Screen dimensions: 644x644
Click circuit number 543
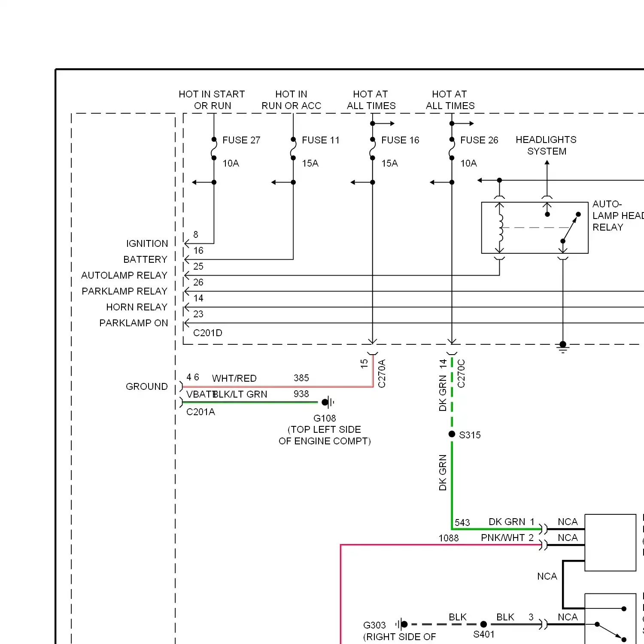point(462,523)
